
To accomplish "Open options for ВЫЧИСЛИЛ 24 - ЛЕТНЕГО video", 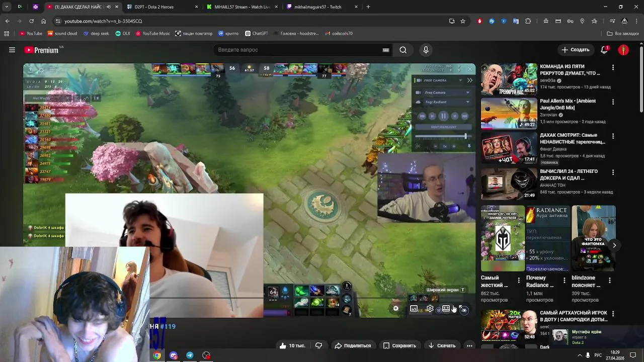I will [613, 172].
